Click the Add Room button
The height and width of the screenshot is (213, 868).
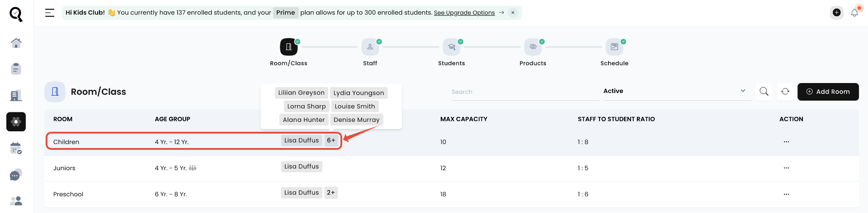[x=828, y=92]
